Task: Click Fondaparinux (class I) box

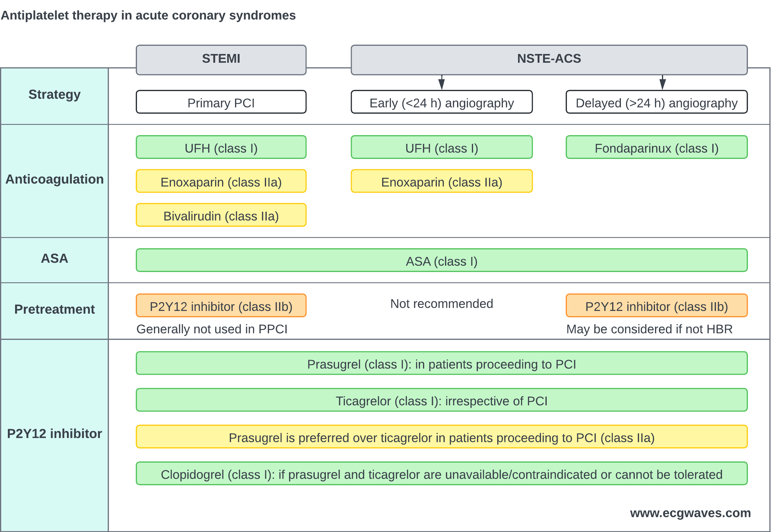Action: 656,147
